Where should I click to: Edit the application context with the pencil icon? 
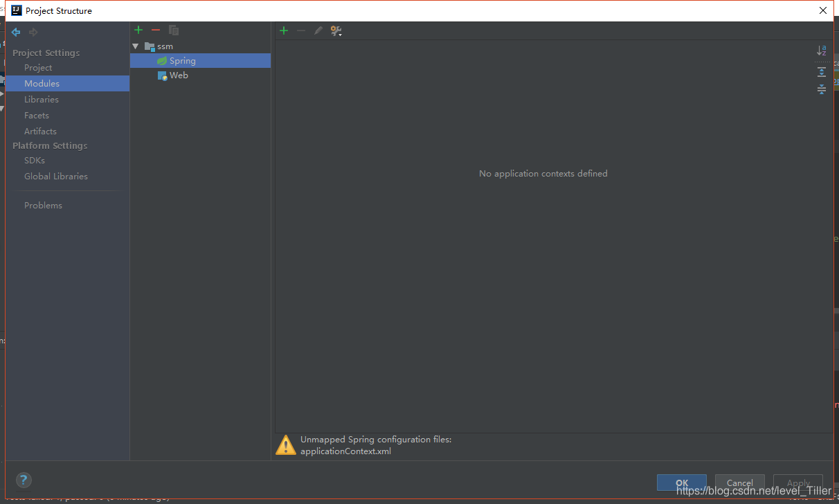tap(318, 30)
